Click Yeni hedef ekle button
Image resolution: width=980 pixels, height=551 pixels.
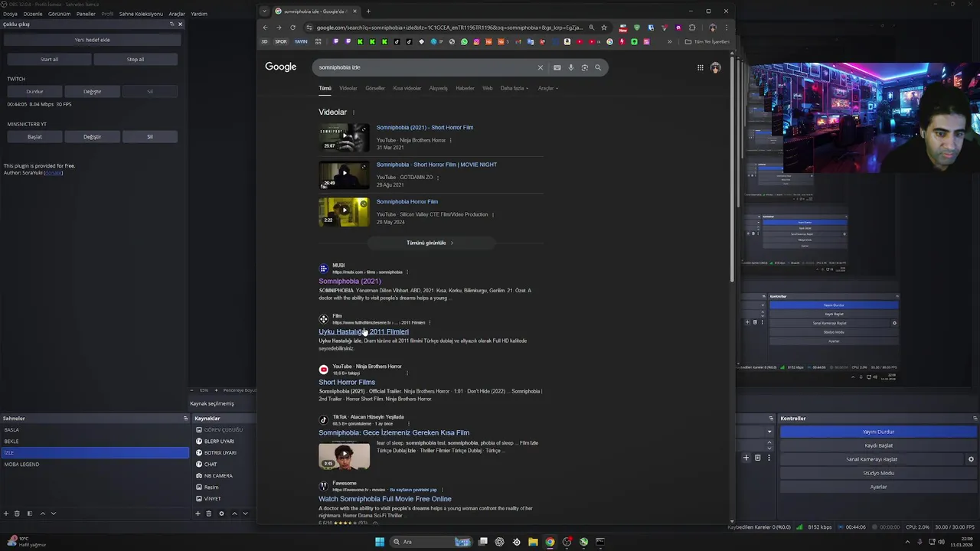pyautogui.click(x=92, y=40)
